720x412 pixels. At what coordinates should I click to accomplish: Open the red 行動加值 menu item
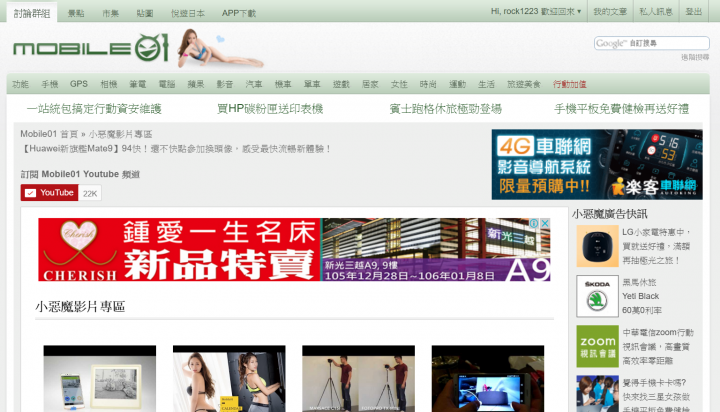pyautogui.click(x=569, y=84)
